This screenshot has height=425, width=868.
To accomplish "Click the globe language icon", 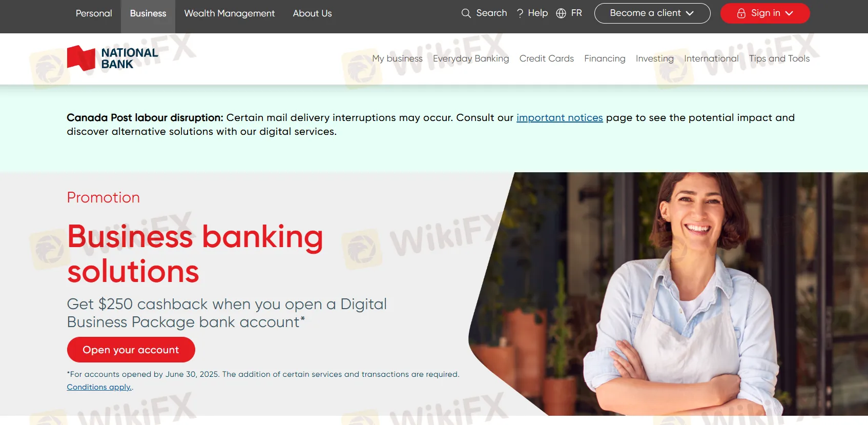I will [x=561, y=13].
